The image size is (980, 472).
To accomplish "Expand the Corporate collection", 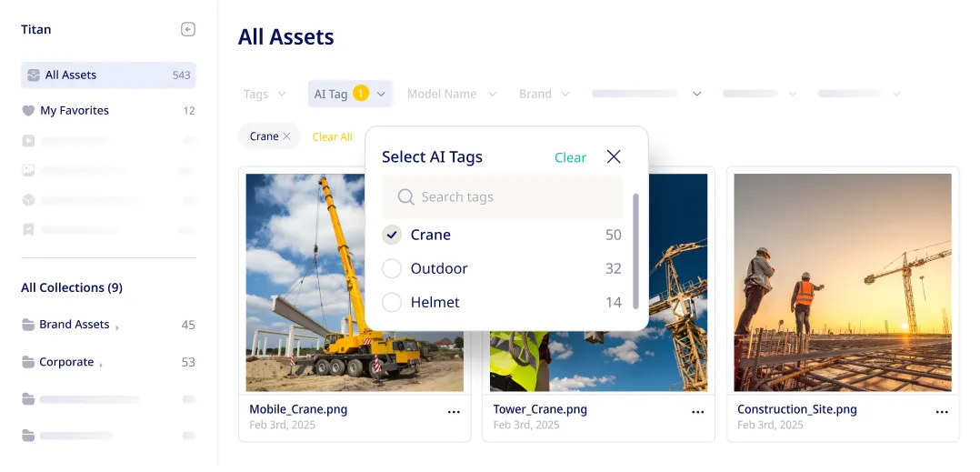I will point(101,364).
